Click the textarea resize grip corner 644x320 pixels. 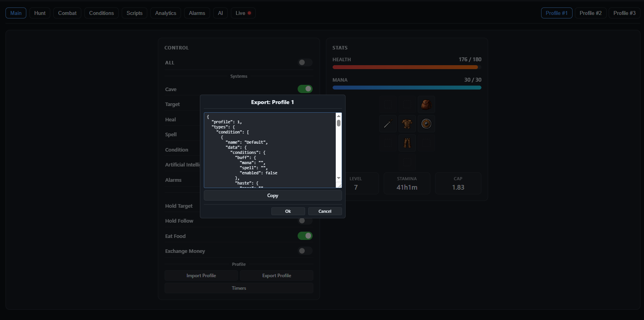pyautogui.click(x=339, y=185)
